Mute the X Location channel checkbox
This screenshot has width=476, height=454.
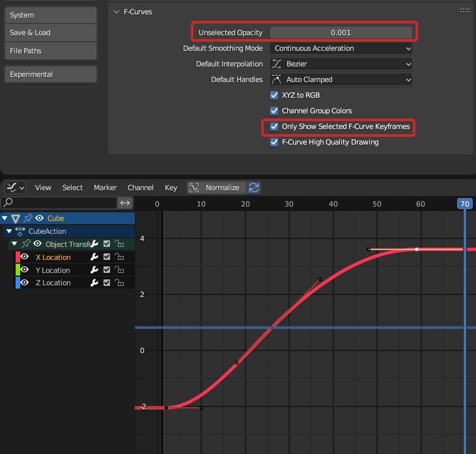[x=107, y=257]
